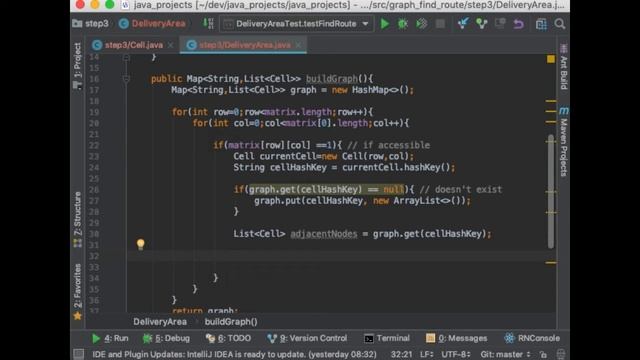Click the editor vertical scrollbar thumb
The image size is (640, 360).
(551, 191)
